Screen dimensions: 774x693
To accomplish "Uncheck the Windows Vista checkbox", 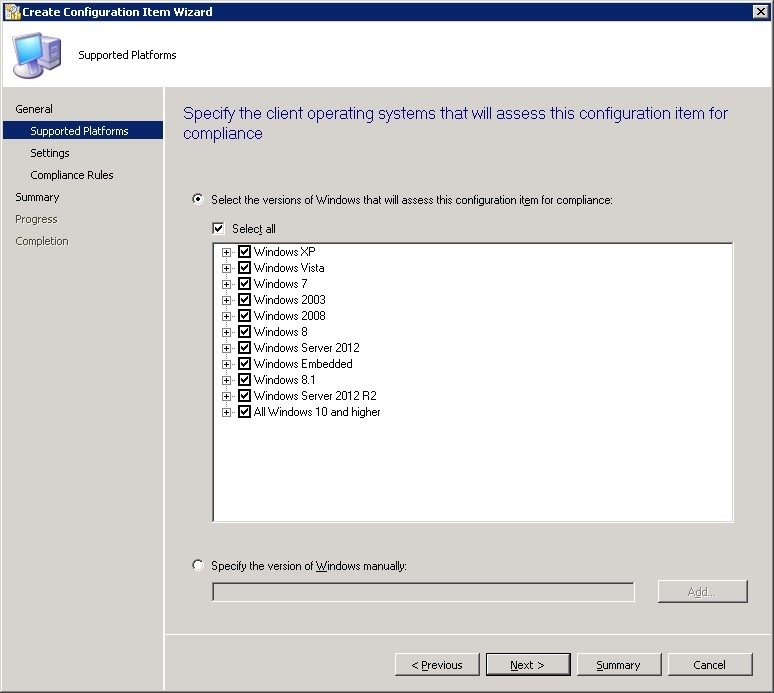I will click(x=244, y=268).
